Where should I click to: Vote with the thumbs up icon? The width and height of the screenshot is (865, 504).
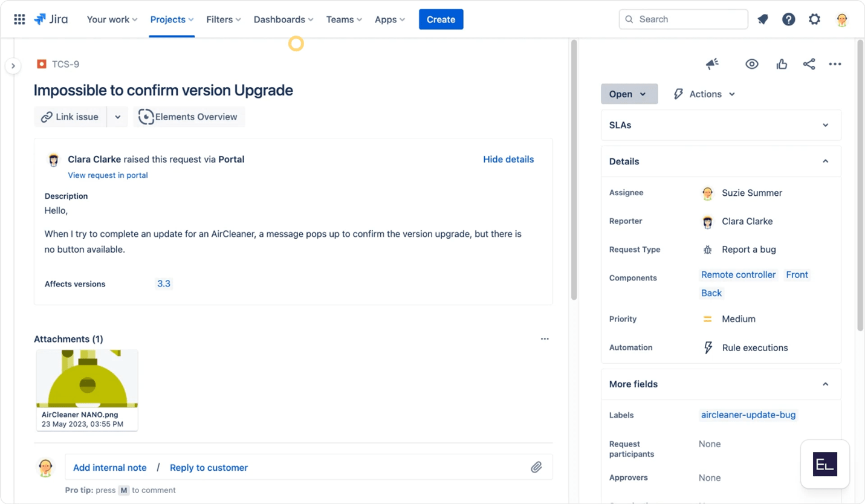click(x=782, y=64)
